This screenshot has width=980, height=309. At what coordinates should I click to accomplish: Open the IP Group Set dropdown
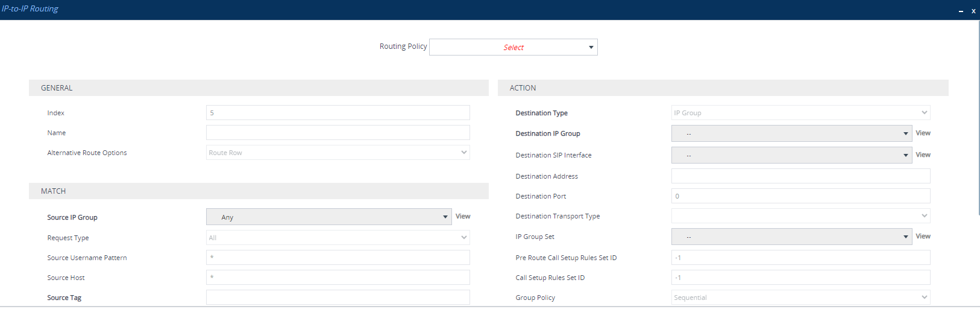click(791, 237)
